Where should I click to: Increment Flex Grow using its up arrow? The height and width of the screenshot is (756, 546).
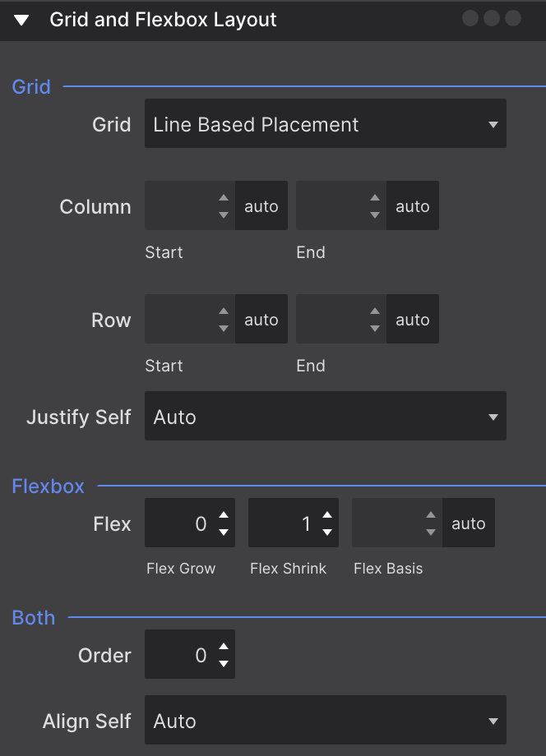pos(224,516)
